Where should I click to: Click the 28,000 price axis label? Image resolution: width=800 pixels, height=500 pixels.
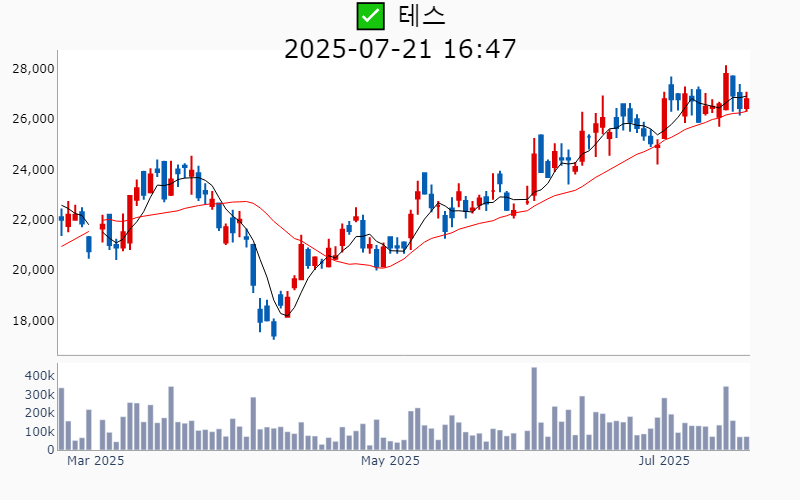pos(33,69)
